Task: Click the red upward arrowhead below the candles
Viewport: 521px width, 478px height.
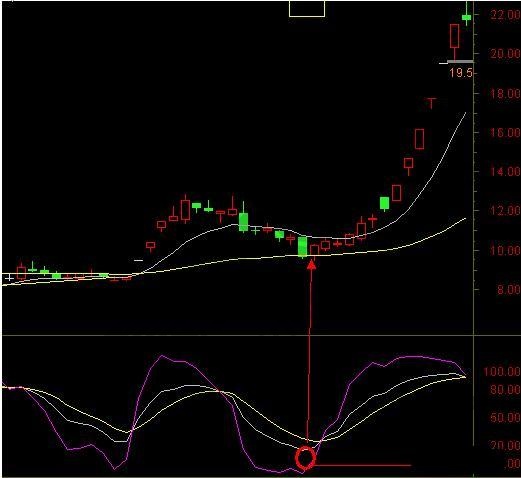Action: click(x=311, y=265)
